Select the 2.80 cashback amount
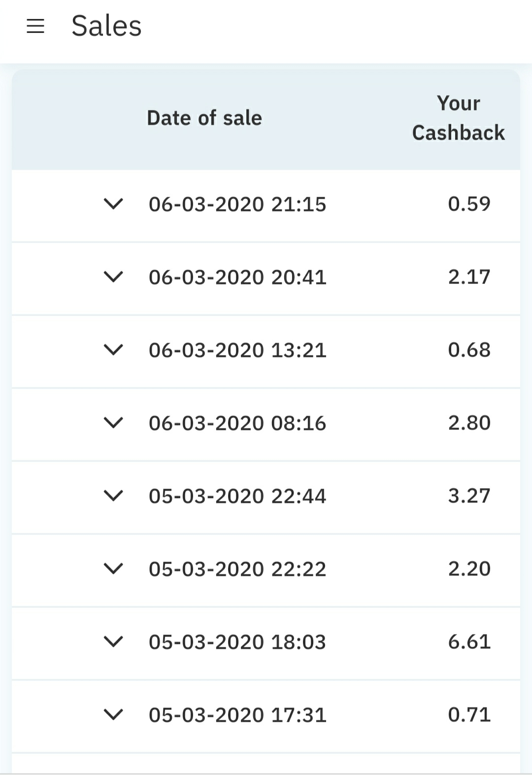This screenshot has width=532, height=775. [469, 423]
